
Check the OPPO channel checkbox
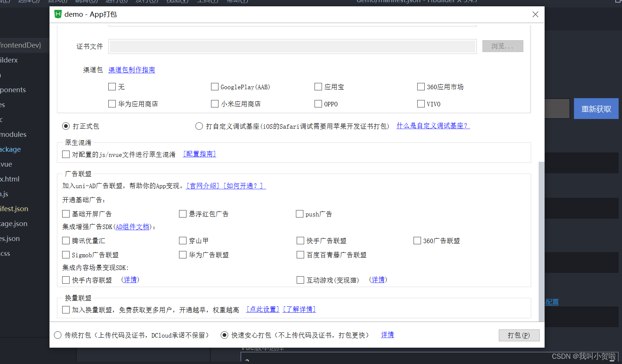[318, 104]
